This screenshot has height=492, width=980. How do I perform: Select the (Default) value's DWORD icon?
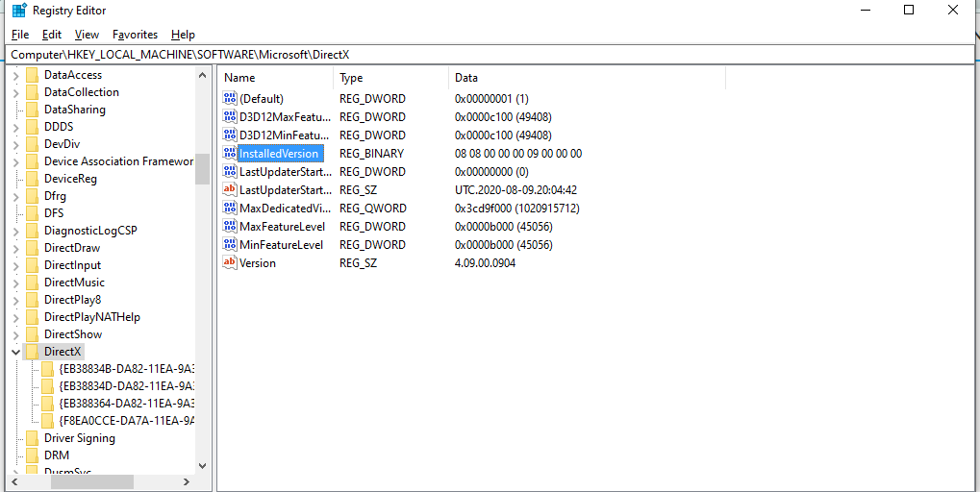click(x=230, y=99)
